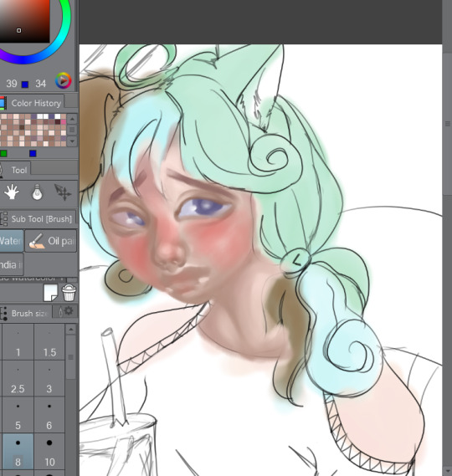
Task: Click the character's blue eye on canvas
Action: [x=205, y=207]
